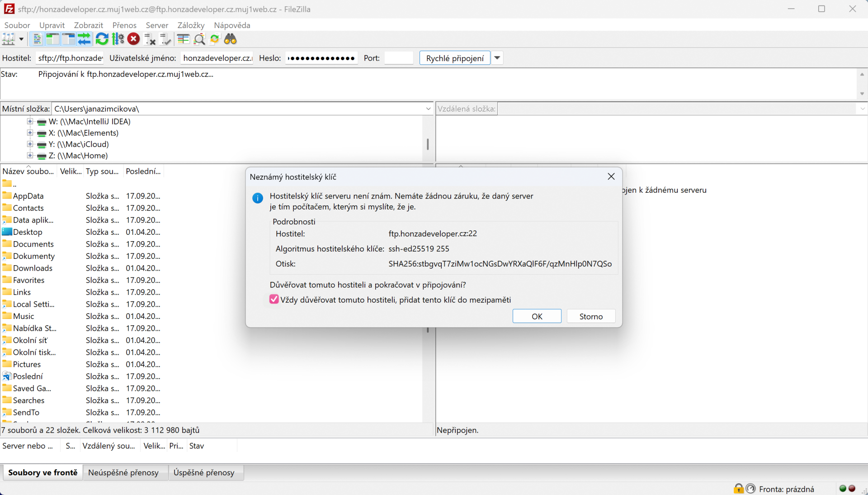
Task: Switch to Neúspěšné přenosy tab
Action: tap(123, 472)
